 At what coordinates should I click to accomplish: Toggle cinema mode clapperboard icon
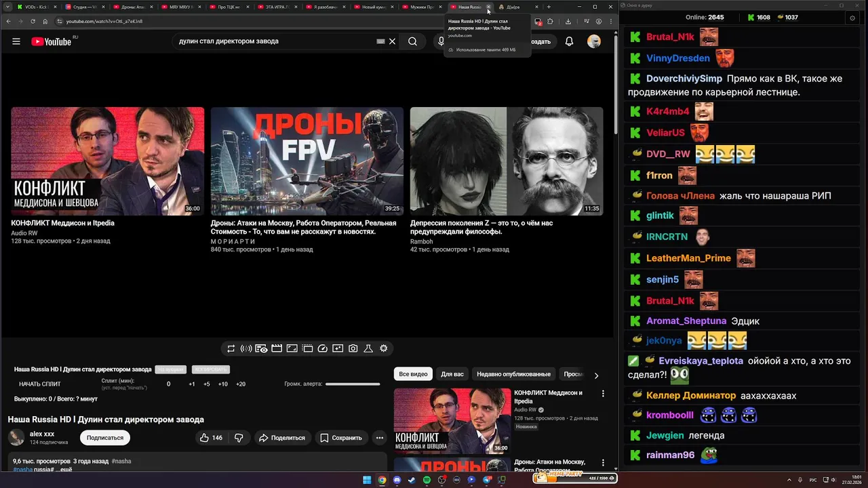[277, 348]
